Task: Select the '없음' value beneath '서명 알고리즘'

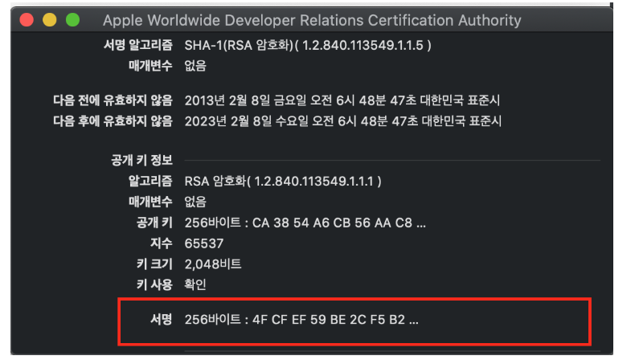Action: [195, 66]
